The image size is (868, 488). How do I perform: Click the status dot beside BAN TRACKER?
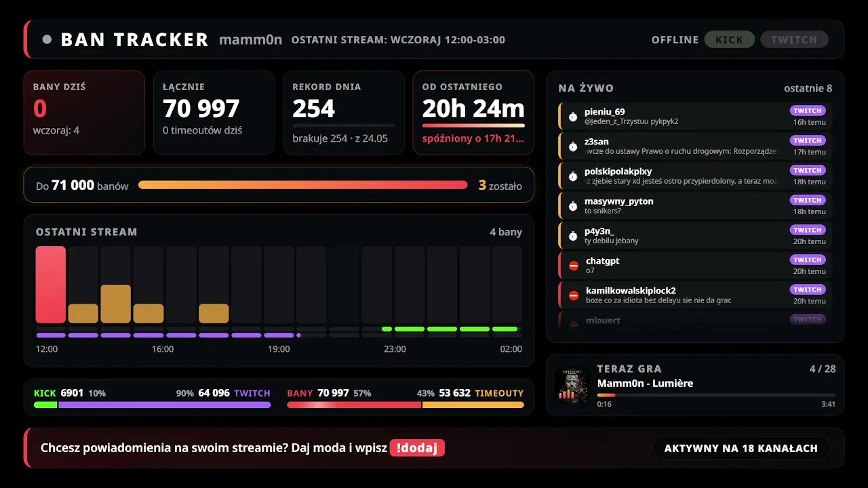pyautogui.click(x=47, y=39)
